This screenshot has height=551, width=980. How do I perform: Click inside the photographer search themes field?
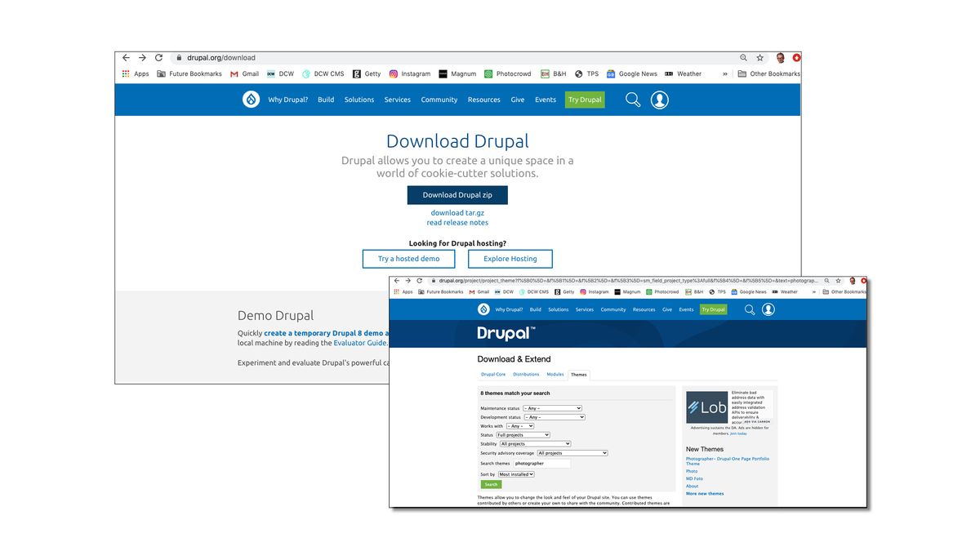tap(543, 463)
